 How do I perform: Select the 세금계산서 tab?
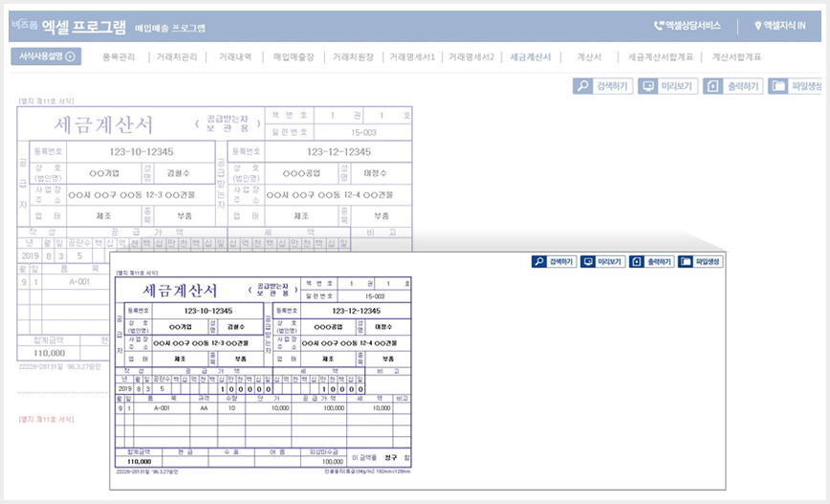(531, 56)
